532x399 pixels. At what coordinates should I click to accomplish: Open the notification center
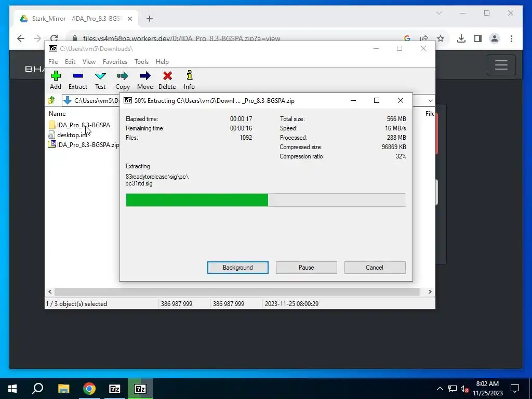515,389
